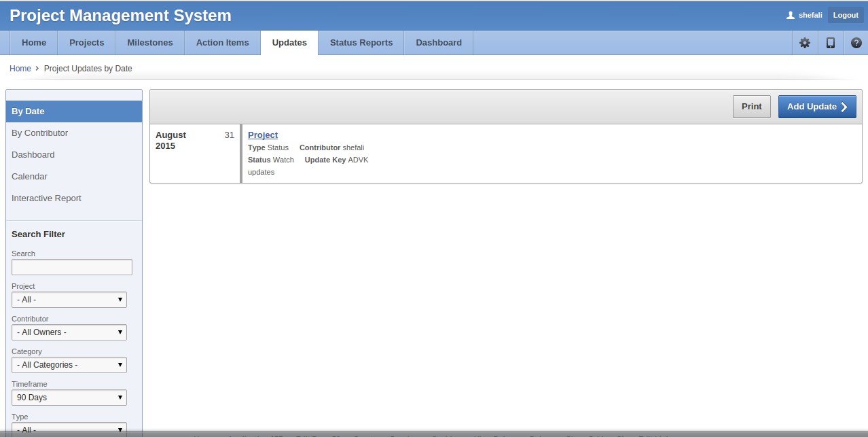Select the Projects tab
This screenshot has width=868, height=437.
click(87, 43)
